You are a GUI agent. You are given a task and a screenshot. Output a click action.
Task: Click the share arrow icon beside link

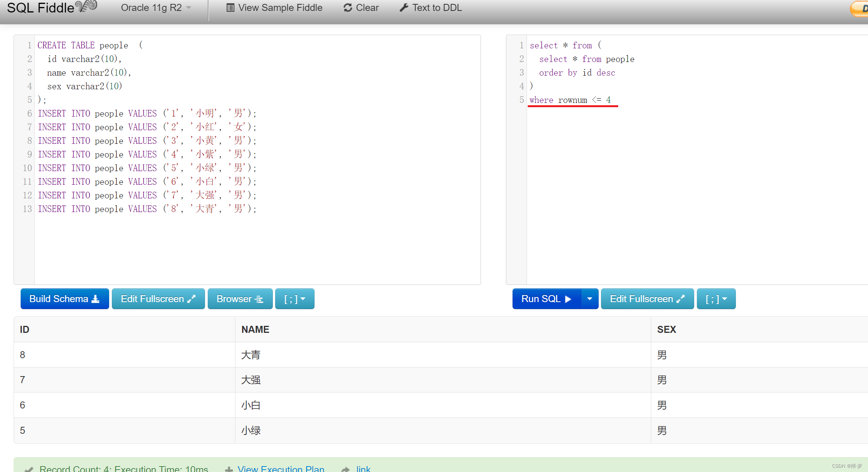tap(345, 469)
